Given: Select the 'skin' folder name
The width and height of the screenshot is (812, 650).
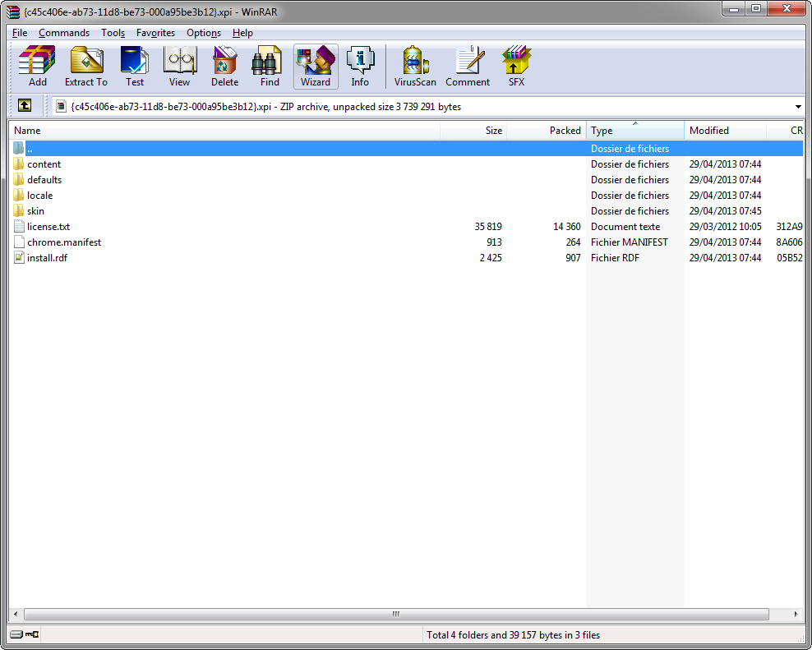Looking at the screenshot, I should point(35,211).
